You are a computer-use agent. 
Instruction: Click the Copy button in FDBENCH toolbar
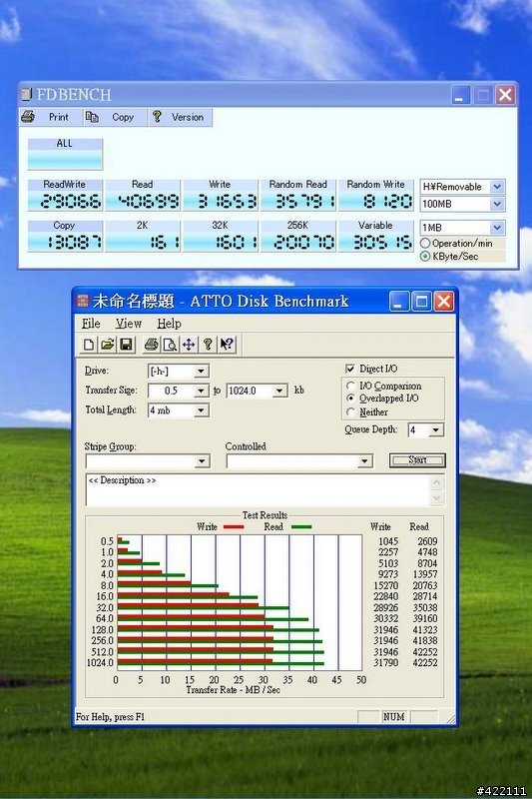coord(115,117)
